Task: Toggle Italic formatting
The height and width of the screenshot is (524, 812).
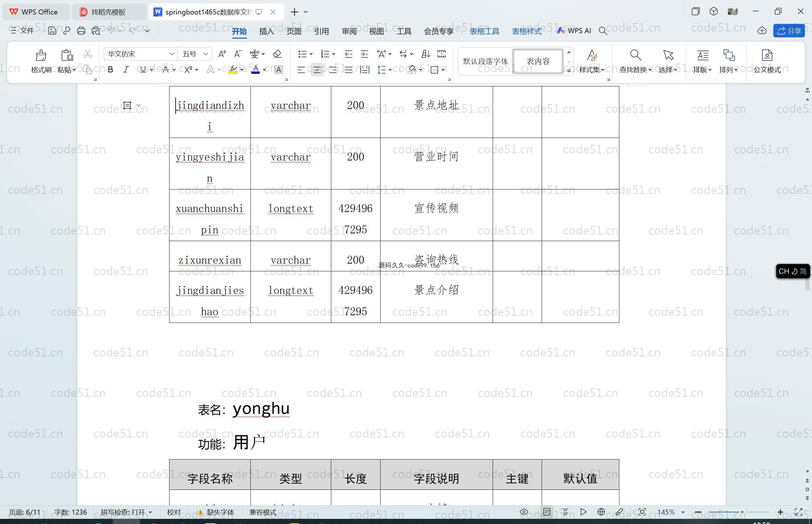Action: [126, 70]
